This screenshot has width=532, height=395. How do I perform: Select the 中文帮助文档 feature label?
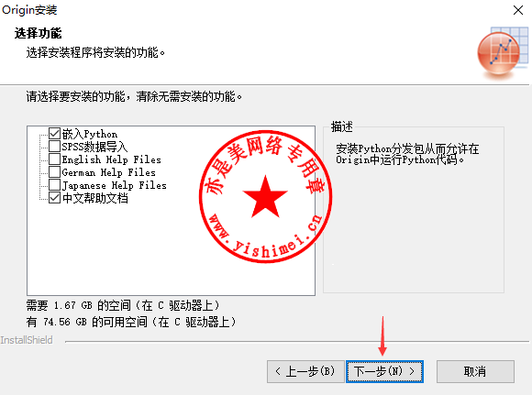point(95,198)
